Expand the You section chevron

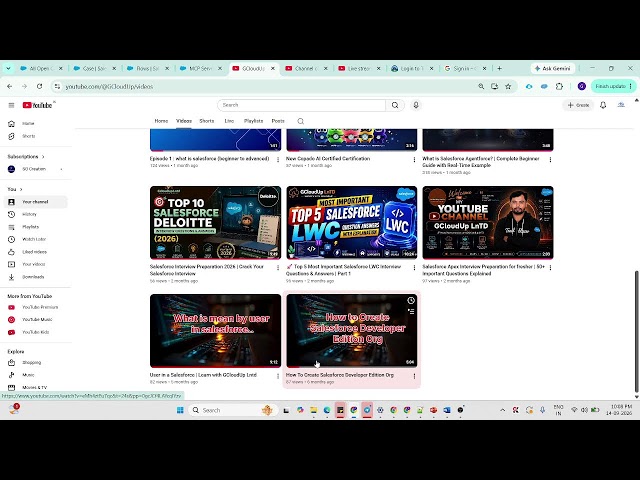pos(21,189)
